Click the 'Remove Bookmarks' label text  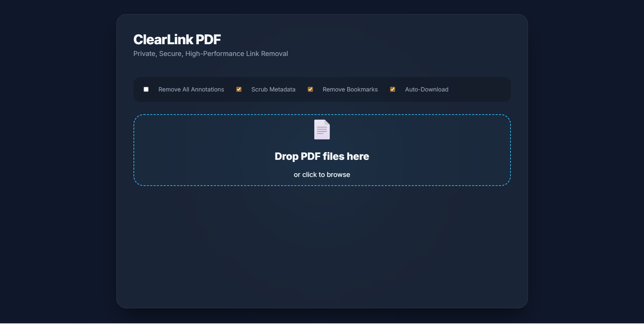click(350, 89)
